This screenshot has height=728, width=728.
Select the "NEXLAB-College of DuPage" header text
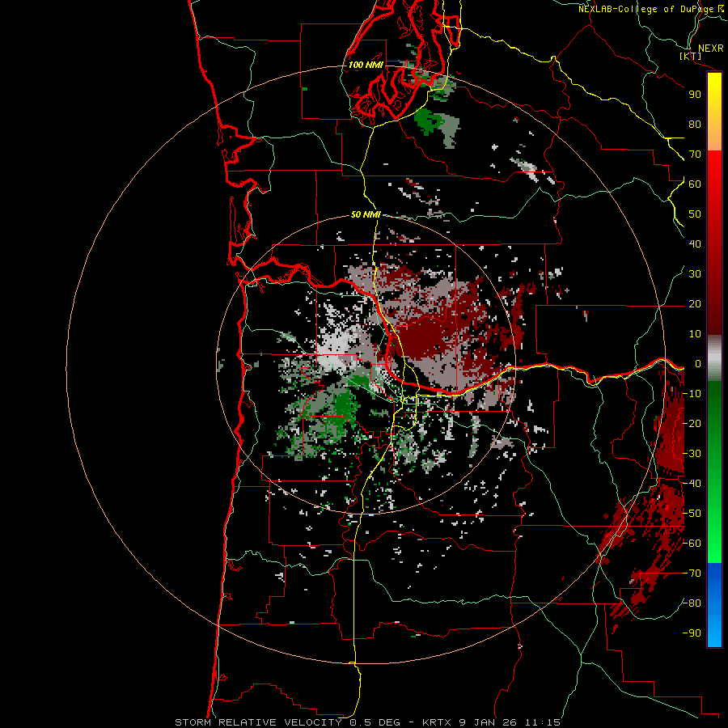(645, 9)
